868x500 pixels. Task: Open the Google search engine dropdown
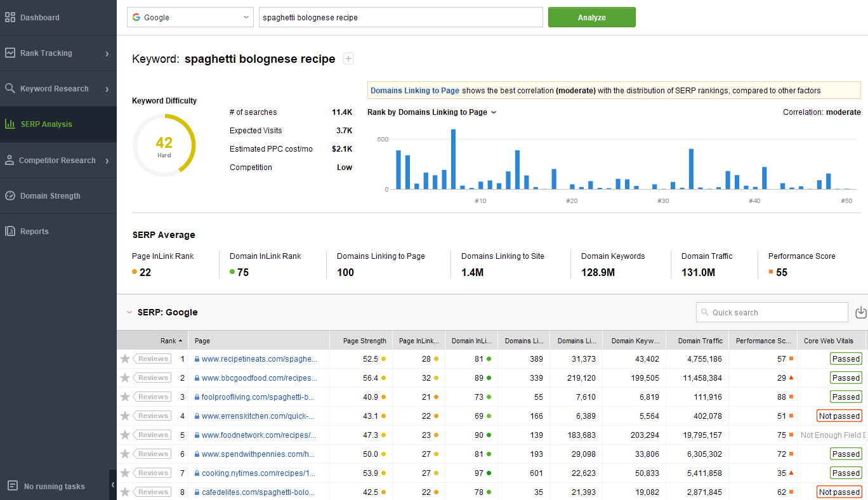coord(190,17)
